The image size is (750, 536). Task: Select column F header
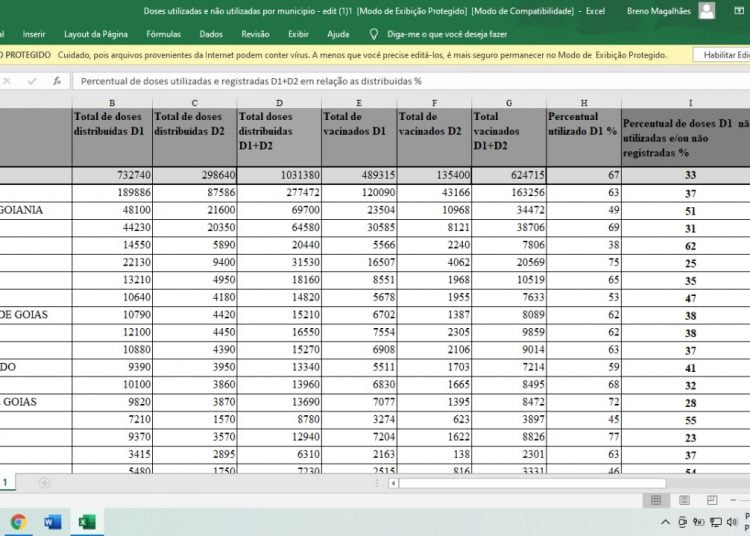(434, 103)
